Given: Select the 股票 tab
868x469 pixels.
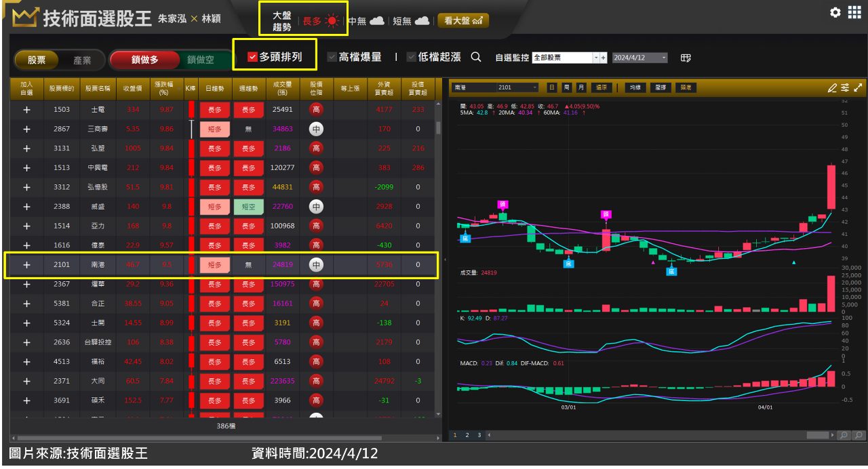Looking at the screenshot, I should (37, 60).
